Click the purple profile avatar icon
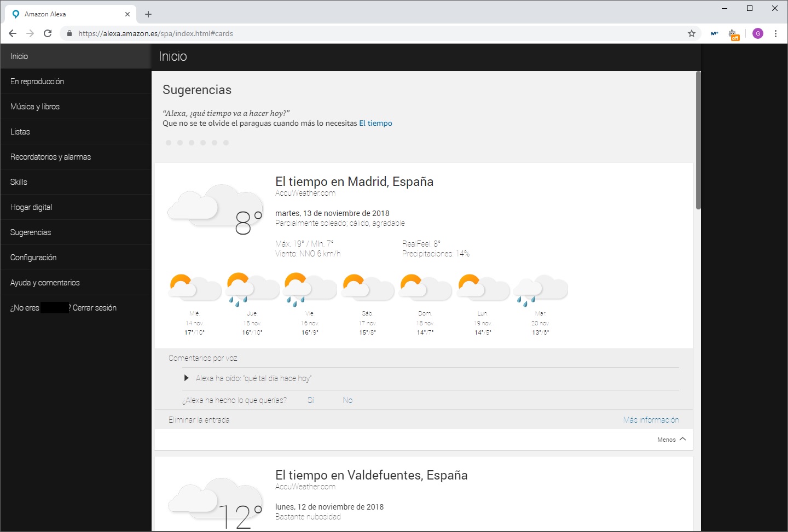This screenshot has height=532, width=788. pos(758,33)
